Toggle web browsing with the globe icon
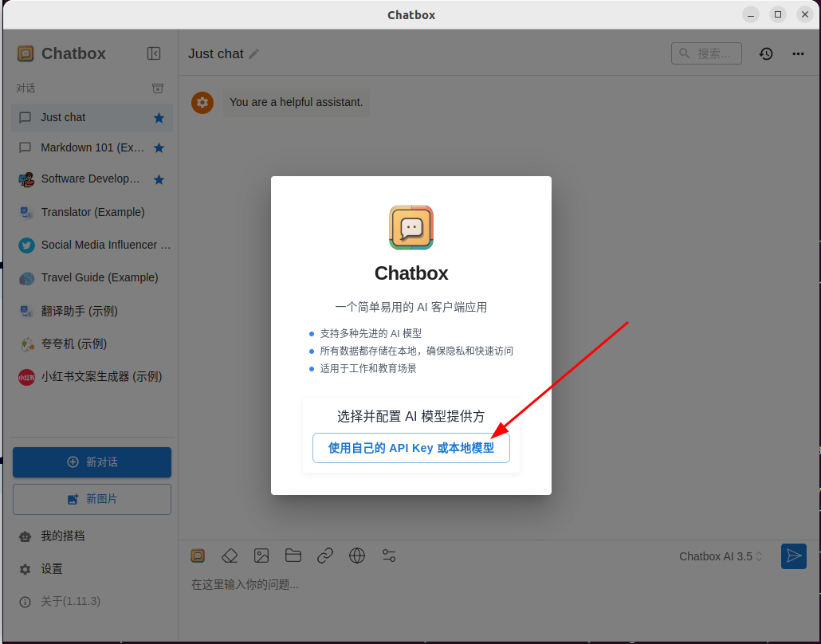The height and width of the screenshot is (644, 821). 357,556
